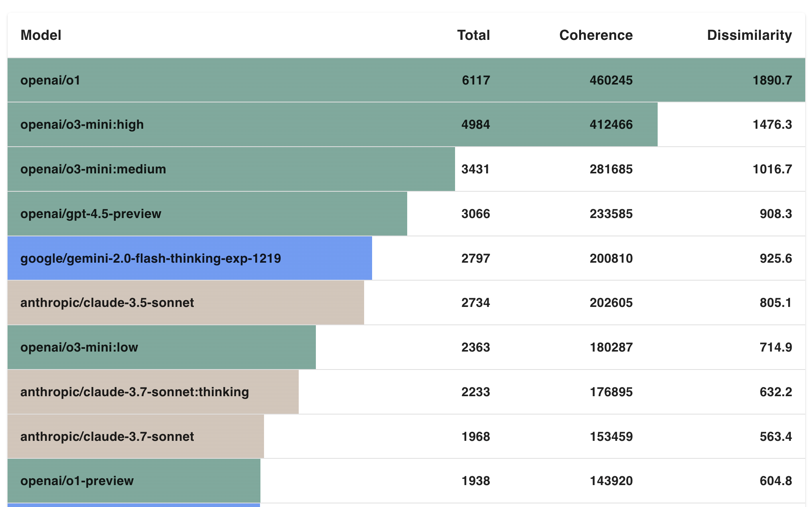812x507 pixels.
Task: Select the anthropic/claude-3.7-sonnet model name
Action: click(x=107, y=436)
